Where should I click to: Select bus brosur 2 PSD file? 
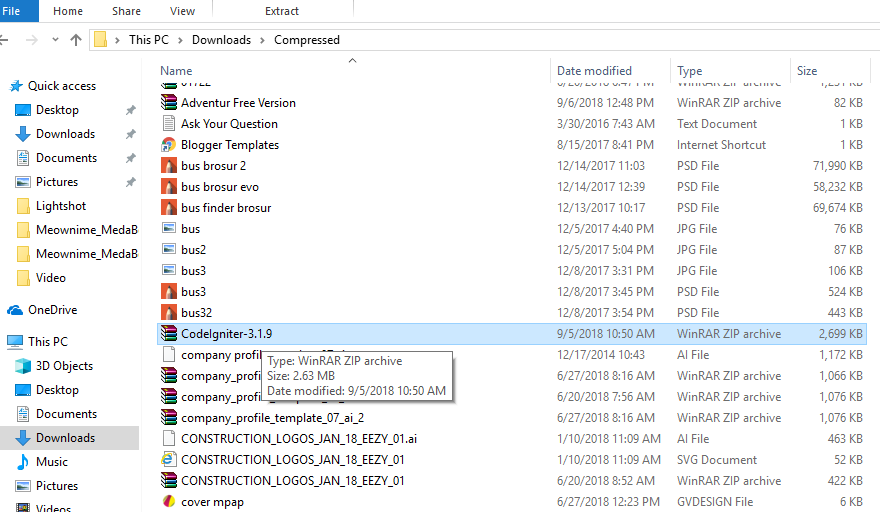point(213,166)
